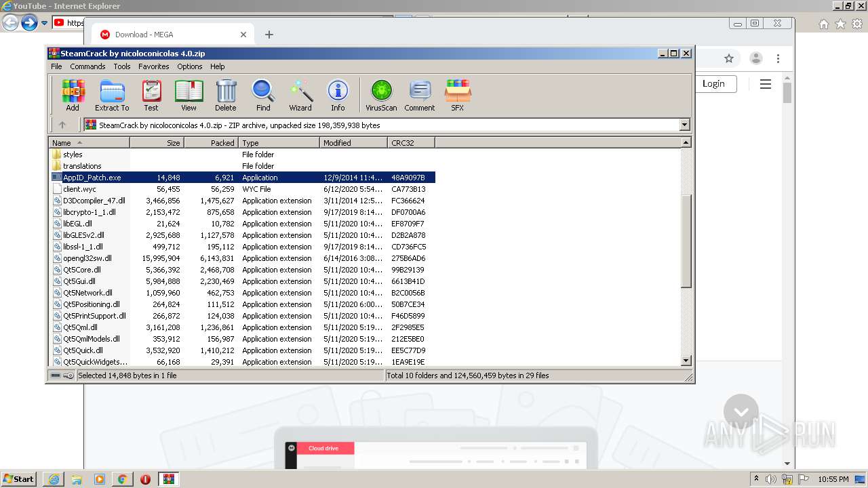Image resolution: width=868 pixels, height=488 pixels.
Task: Sort files by Modified column
Action: [x=353, y=142]
